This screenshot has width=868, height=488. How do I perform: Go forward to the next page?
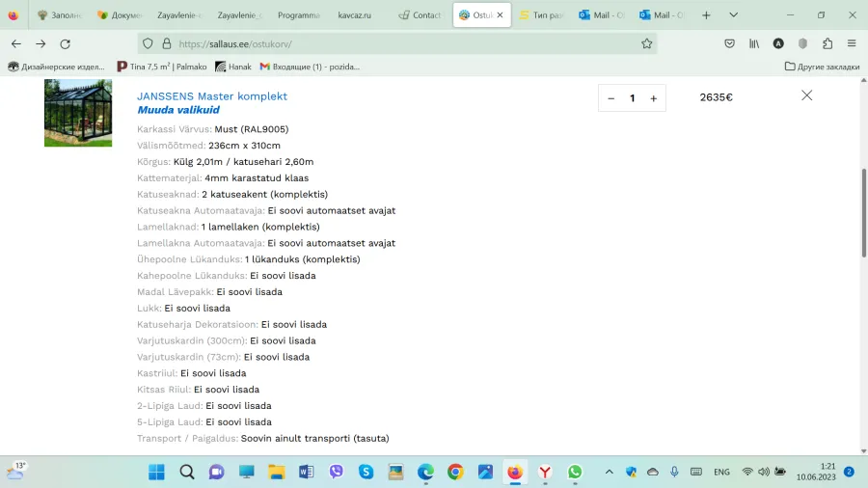click(41, 43)
